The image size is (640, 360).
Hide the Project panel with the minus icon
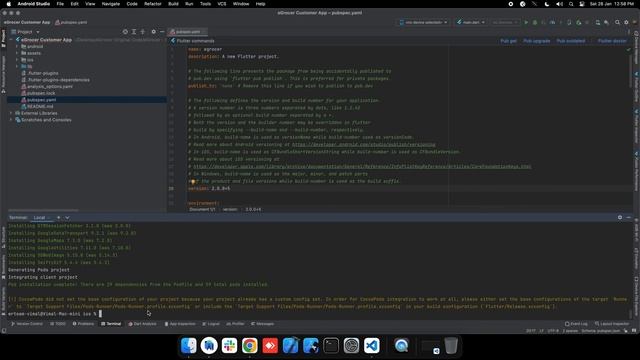(162, 31)
